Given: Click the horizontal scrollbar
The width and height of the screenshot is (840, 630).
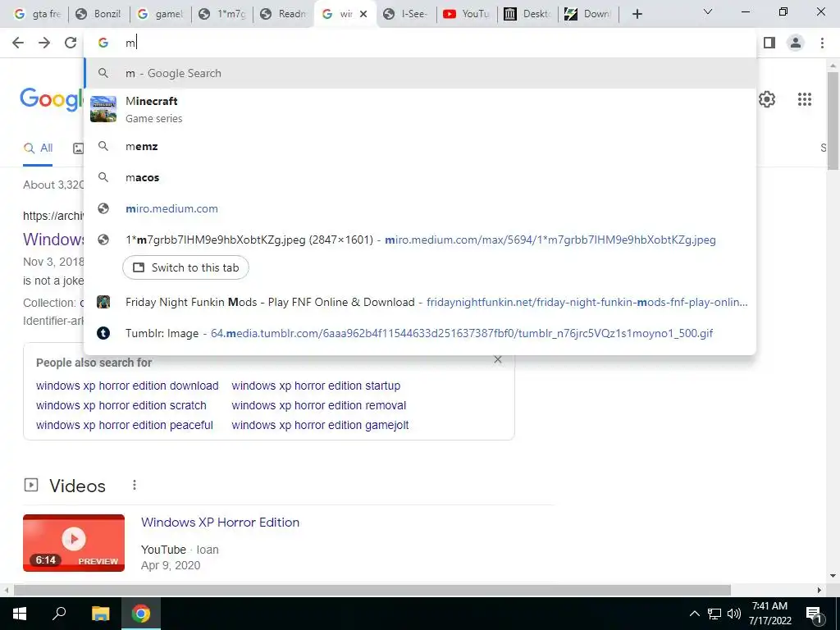Looking at the screenshot, I should coord(372,590).
